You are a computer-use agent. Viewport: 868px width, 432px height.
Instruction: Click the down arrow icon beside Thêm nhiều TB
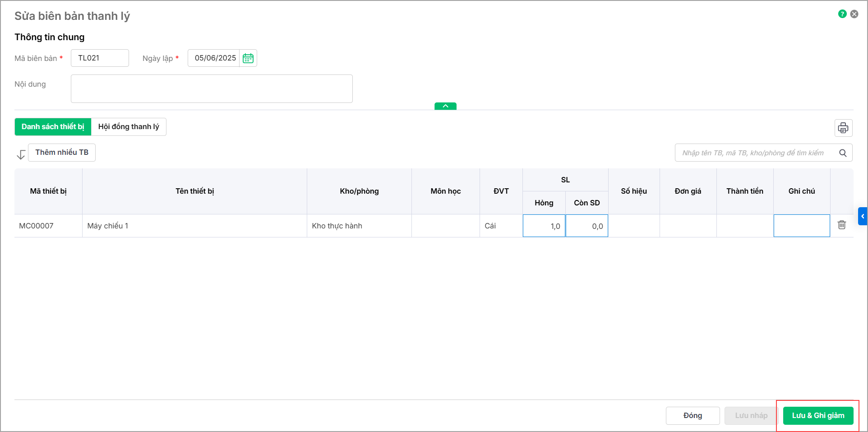21,155
